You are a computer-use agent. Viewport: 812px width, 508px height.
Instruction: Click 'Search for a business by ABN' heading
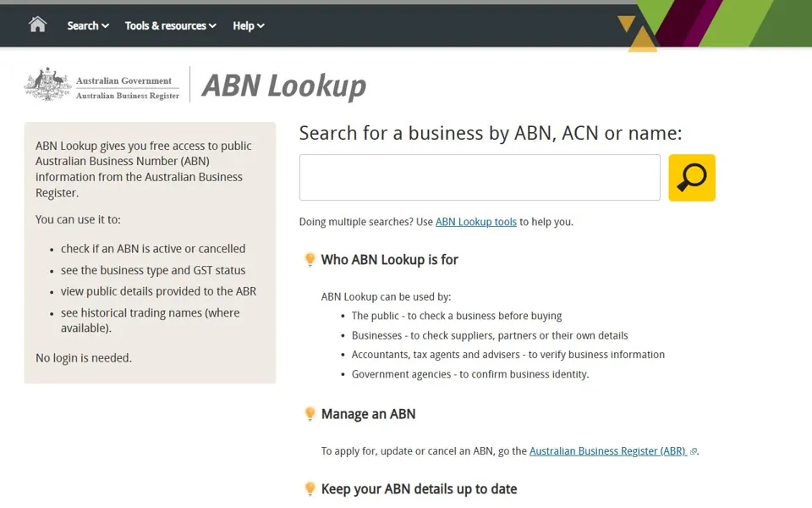491,133
